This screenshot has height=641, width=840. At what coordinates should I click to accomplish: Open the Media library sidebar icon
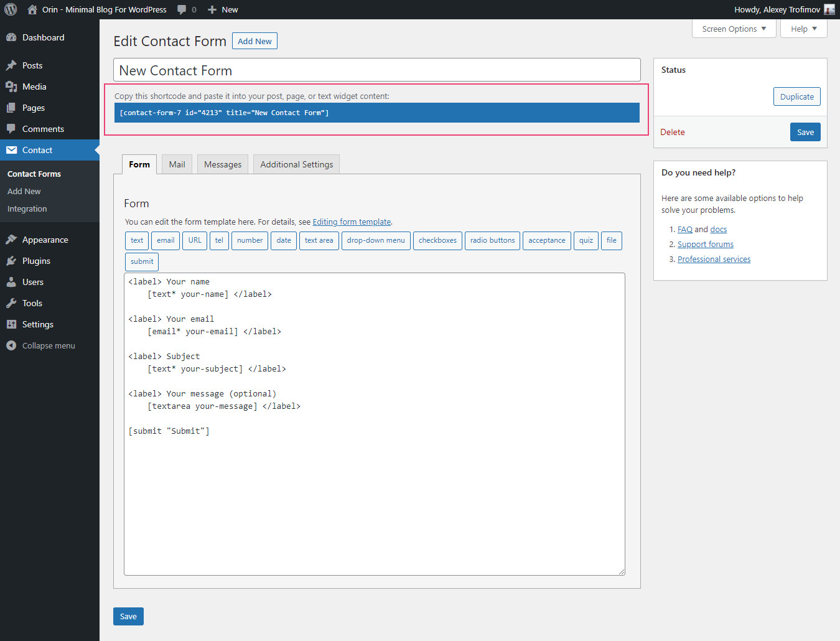[12, 87]
